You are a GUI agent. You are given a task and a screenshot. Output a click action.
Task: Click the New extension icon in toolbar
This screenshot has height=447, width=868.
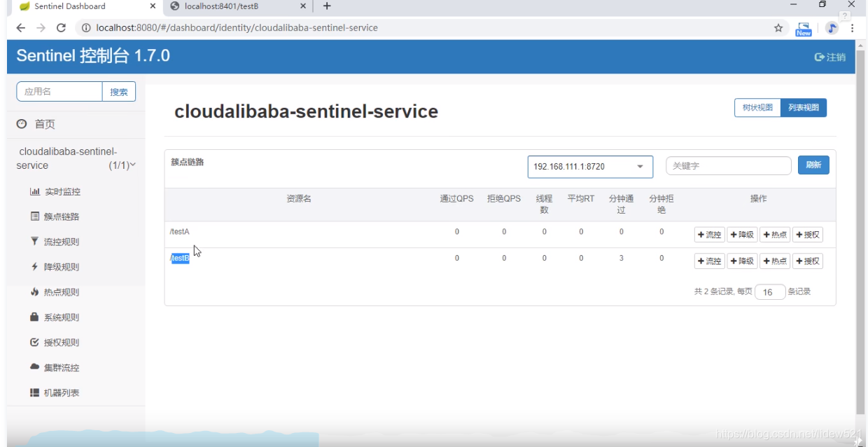click(804, 29)
